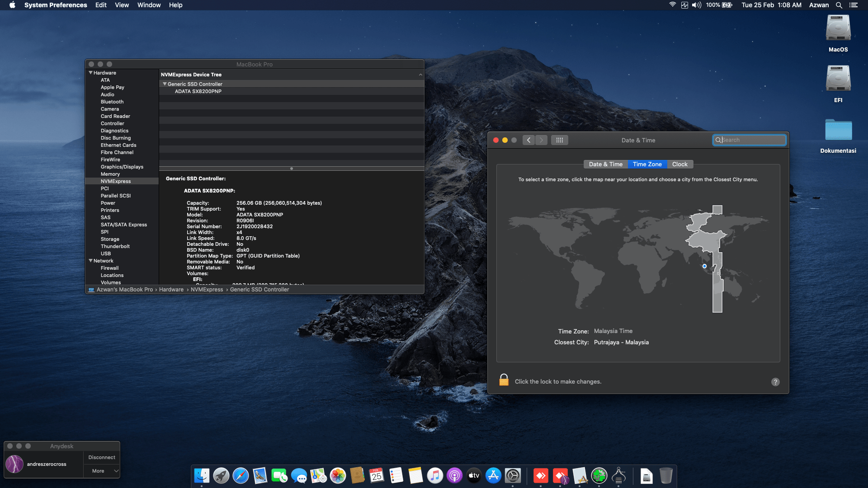Open Messages from the dock
The image size is (868, 488).
[x=299, y=475]
